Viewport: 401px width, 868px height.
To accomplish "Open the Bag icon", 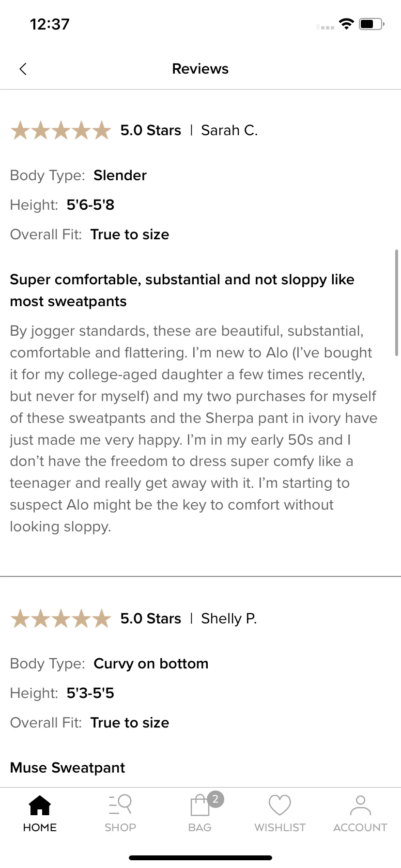I will tap(200, 806).
